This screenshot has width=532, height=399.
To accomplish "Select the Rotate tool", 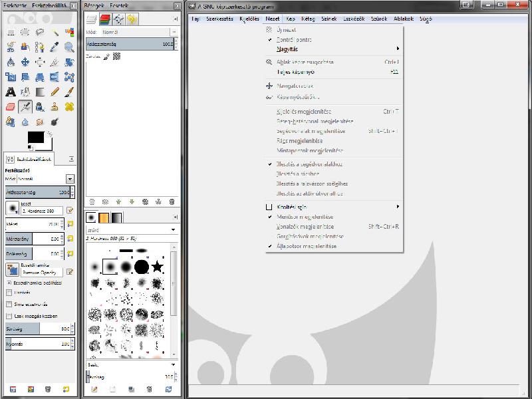I will tap(69, 62).
